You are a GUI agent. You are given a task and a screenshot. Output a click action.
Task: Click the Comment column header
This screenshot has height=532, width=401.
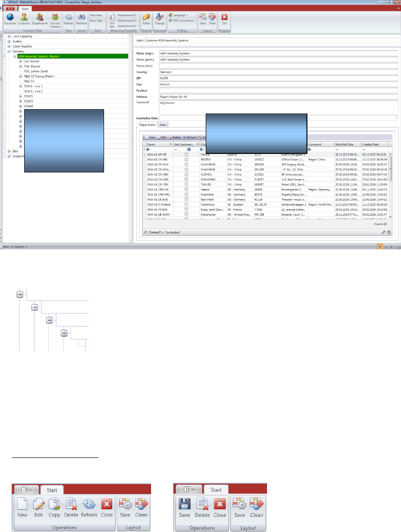tap(321, 144)
